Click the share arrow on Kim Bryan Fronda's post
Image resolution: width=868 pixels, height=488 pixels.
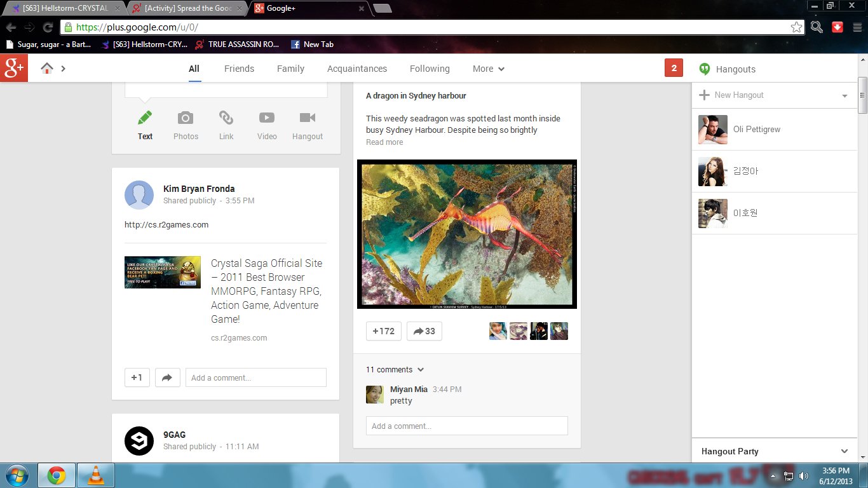click(x=168, y=377)
